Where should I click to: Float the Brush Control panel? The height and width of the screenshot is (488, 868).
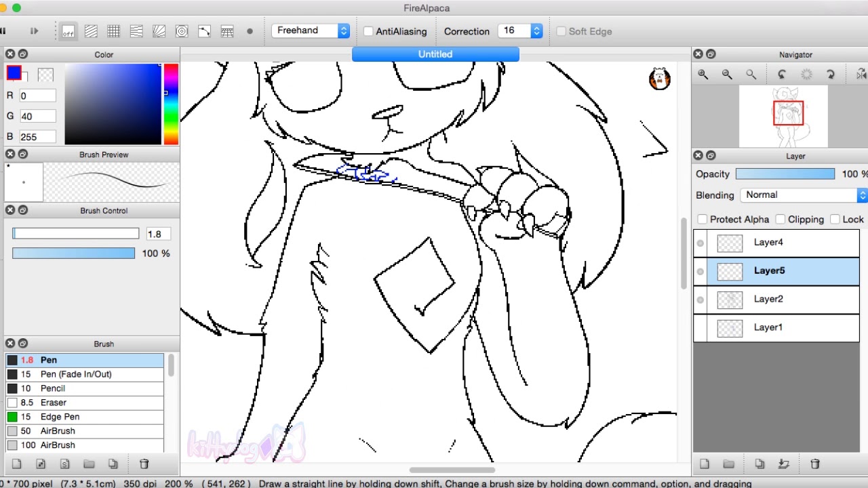point(22,211)
